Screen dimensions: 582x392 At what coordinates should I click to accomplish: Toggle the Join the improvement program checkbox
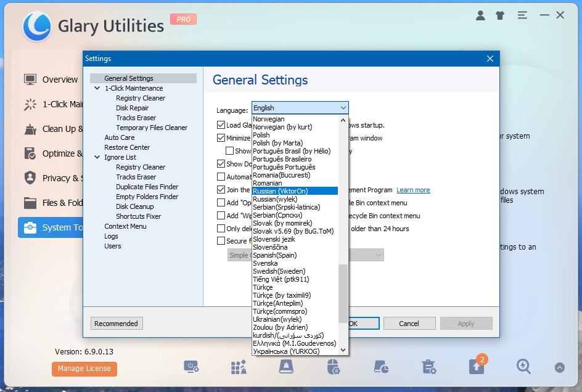tap(221, 190)
